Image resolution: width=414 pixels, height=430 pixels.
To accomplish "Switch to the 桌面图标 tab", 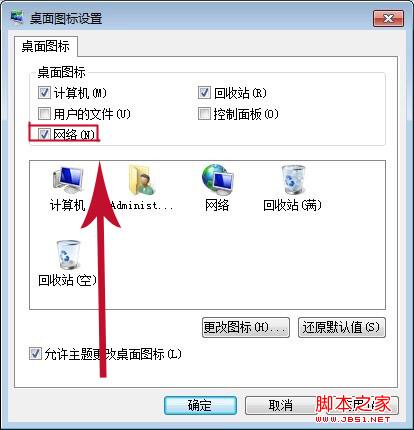I will tap(46, 46).
